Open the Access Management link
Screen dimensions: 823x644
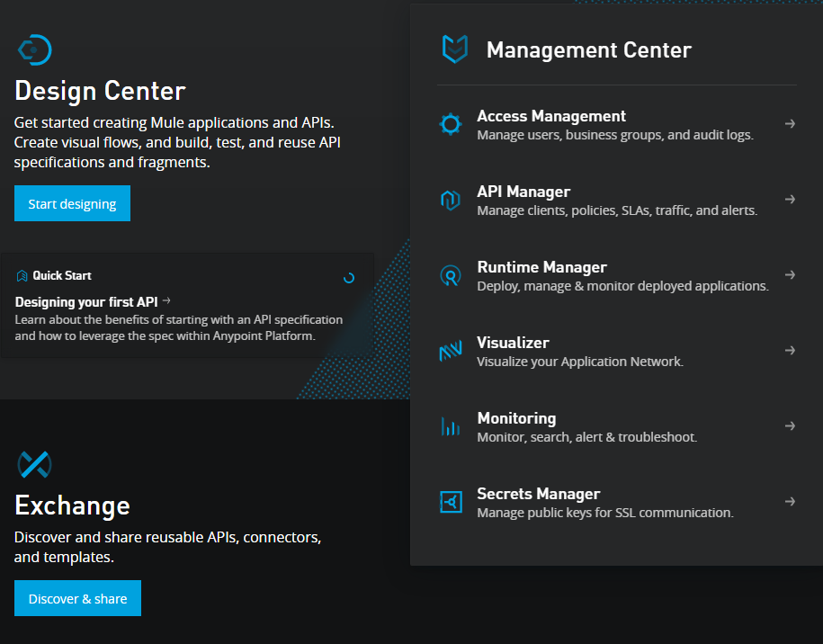tap(551, 116)
